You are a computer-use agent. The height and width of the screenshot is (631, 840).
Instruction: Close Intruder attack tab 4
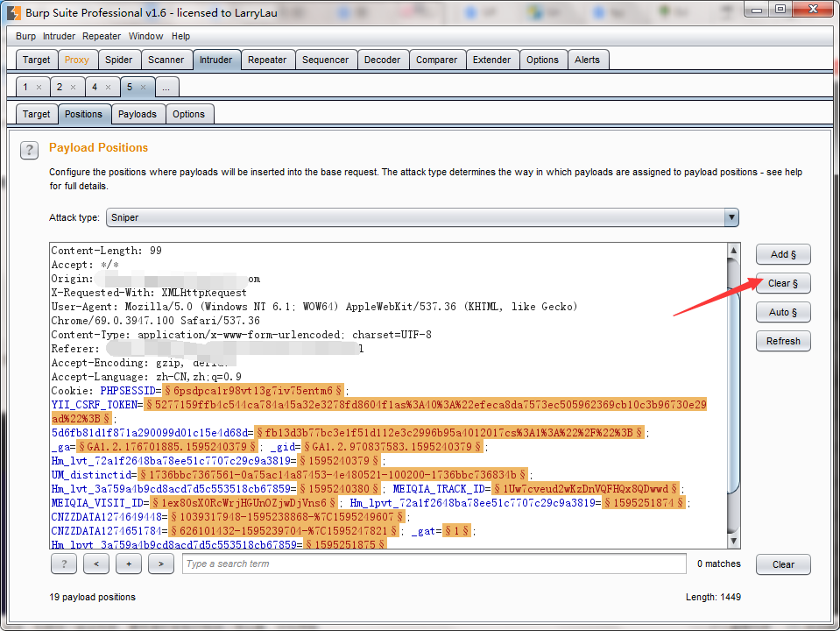pyautogui.click(x=109, y=87)
